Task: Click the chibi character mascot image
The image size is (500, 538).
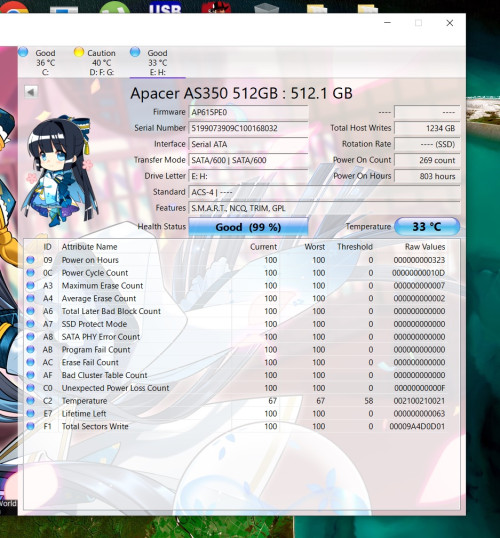Action: [x=60, y=171]
